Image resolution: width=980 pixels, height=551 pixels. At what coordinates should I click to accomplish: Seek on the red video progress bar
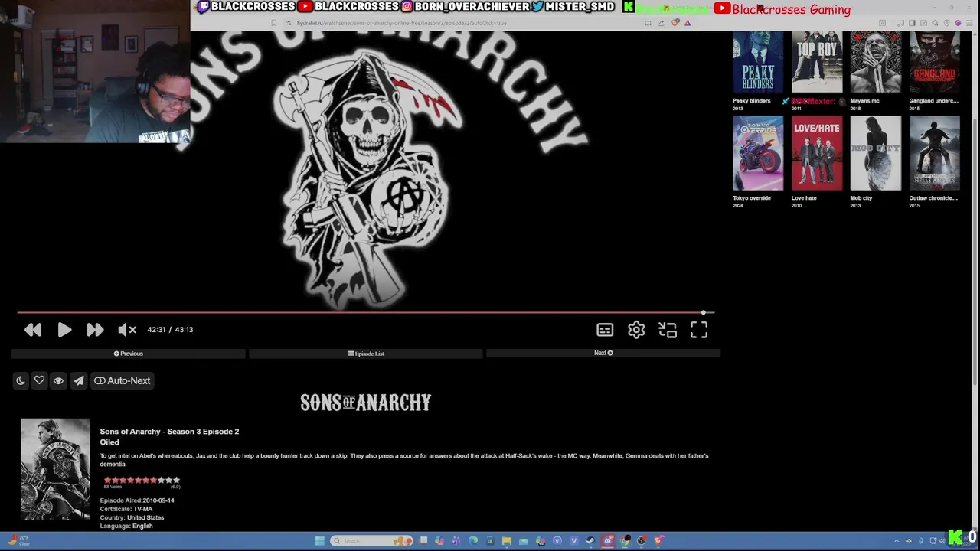(366, 312)
